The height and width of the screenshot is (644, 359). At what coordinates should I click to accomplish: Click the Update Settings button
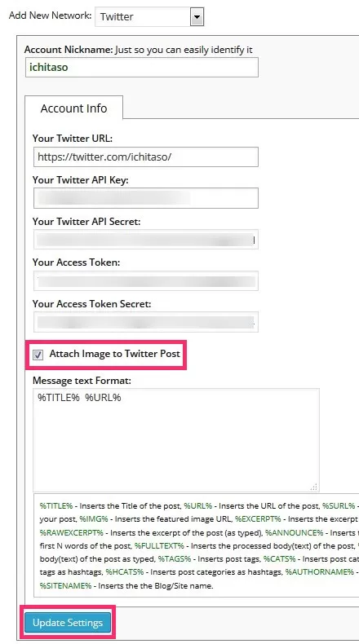(x=68, y=623)
